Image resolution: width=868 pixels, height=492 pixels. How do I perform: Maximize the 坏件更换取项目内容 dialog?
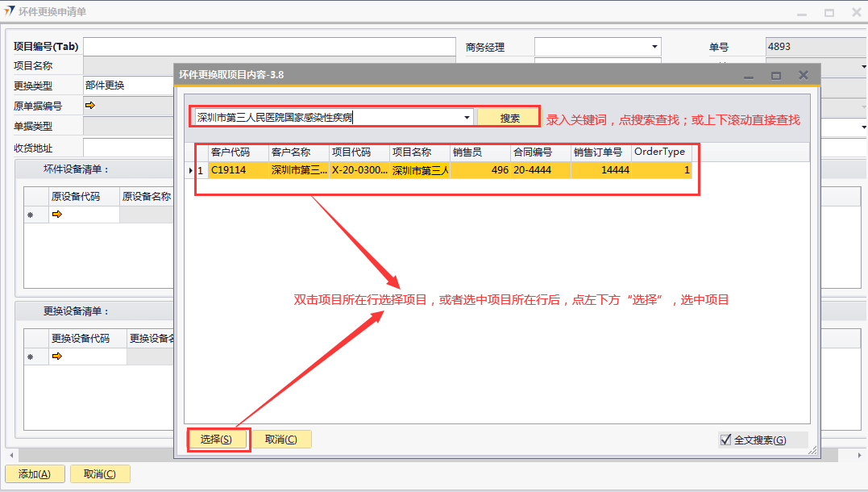tap(776, 75)
